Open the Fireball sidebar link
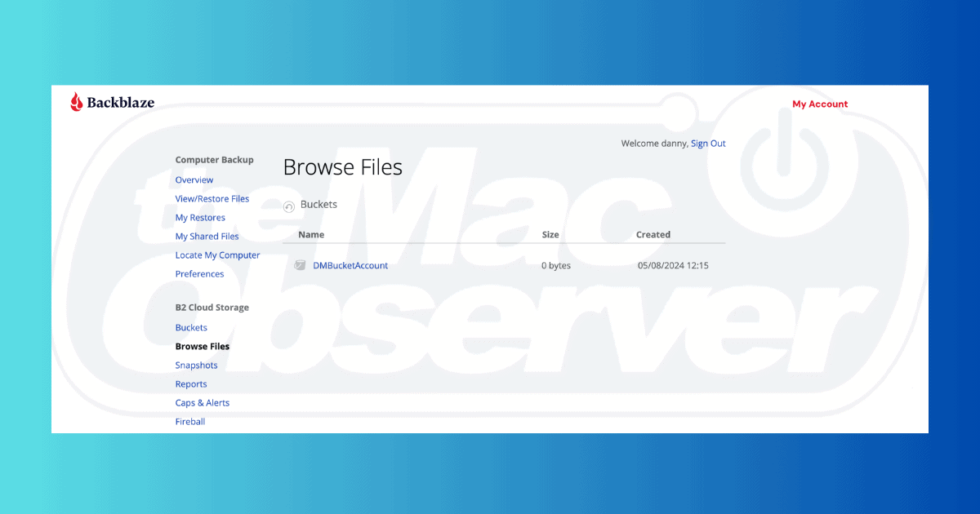The width and height of the screenshot is (980, 514). click(x=190, y=422)
